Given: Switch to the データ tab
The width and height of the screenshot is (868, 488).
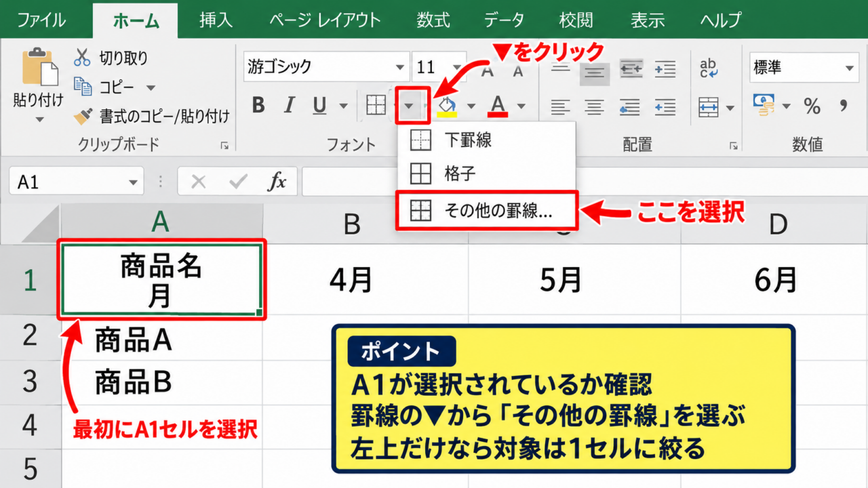Looking at the screenshot, I should (x=504, y=20).
